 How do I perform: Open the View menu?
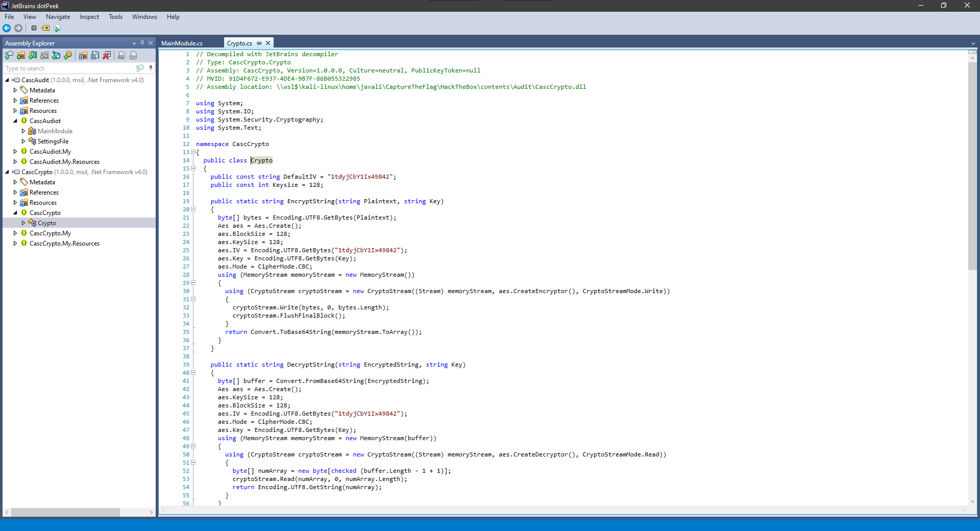click(x=30, y=17)
